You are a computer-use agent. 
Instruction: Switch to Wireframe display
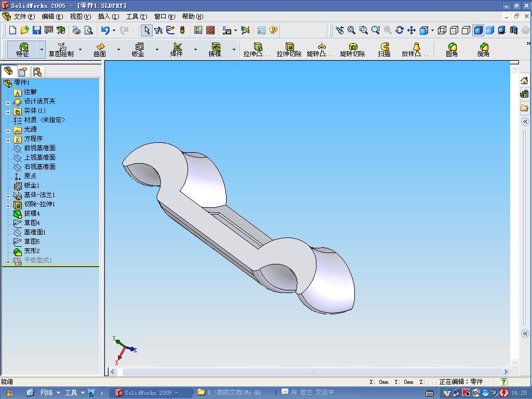click(442, 30)
